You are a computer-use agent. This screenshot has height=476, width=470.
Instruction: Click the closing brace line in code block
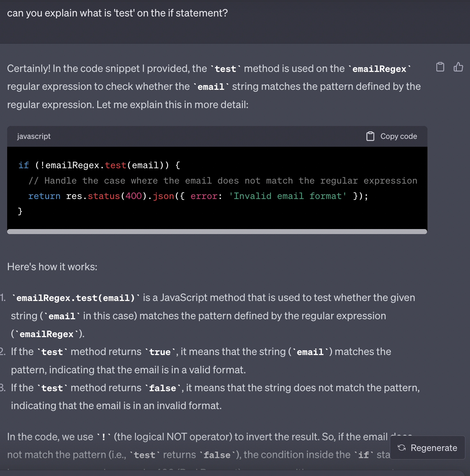(20, 212)
